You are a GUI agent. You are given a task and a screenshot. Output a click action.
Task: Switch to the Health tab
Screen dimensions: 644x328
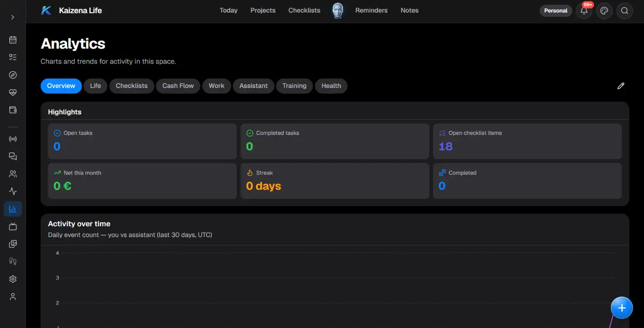331,86
